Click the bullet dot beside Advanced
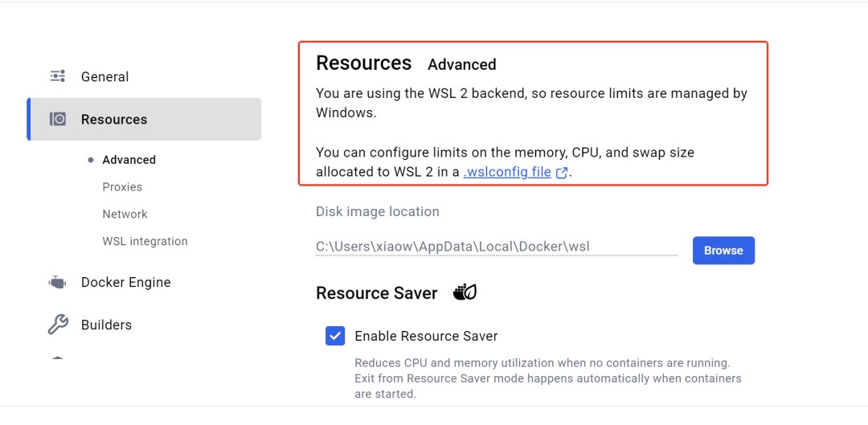This screenshot has height=425, width=868. click(x=91, y=160)
